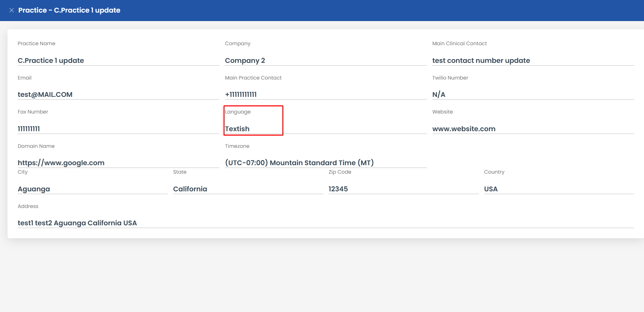Click the Fax Number field
Screen dimensions: 644x312
pos(29,129)
